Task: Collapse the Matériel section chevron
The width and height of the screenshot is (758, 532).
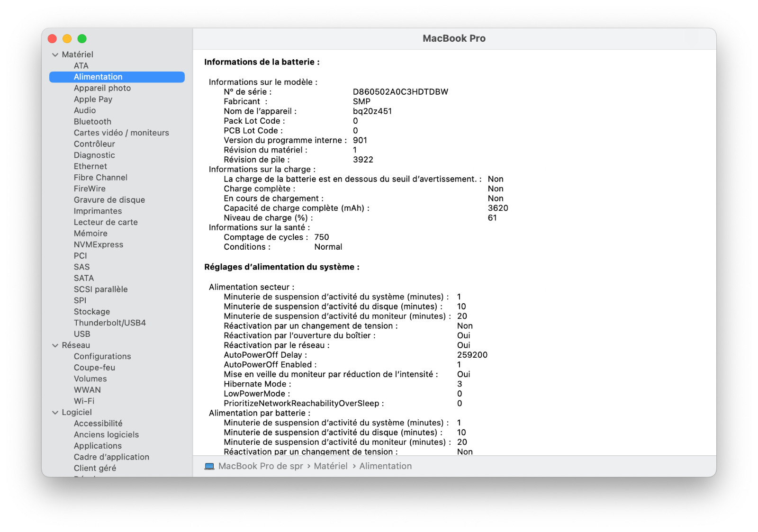Action: [x=55, y=55]
